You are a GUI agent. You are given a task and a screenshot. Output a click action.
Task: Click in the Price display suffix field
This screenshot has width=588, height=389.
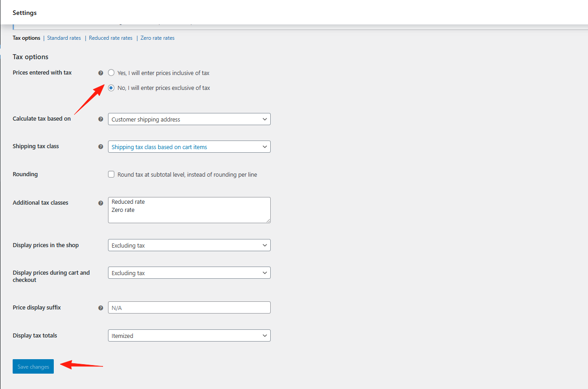(x=189, y=308)
